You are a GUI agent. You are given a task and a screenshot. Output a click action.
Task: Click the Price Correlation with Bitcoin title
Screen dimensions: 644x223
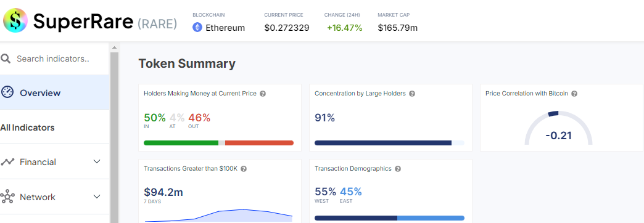527,94
